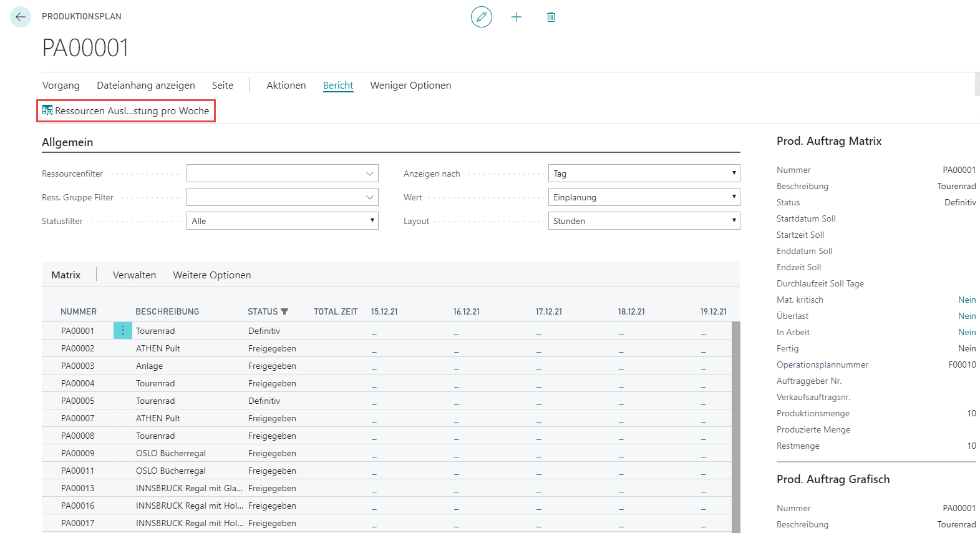This screenshot has width=980, height=533.
Task: Select row number PA00004
Action: pos(78,383)
